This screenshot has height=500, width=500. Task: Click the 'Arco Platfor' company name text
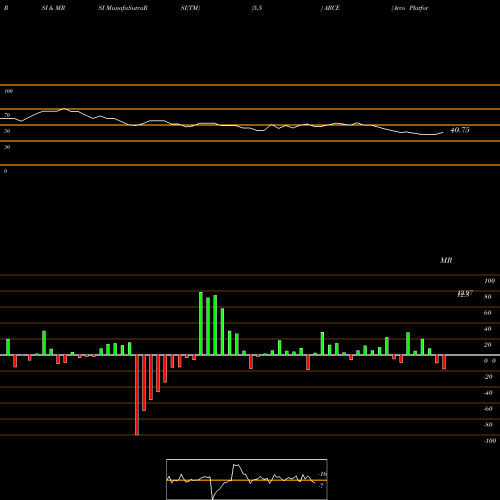click(x=410, y=8)
